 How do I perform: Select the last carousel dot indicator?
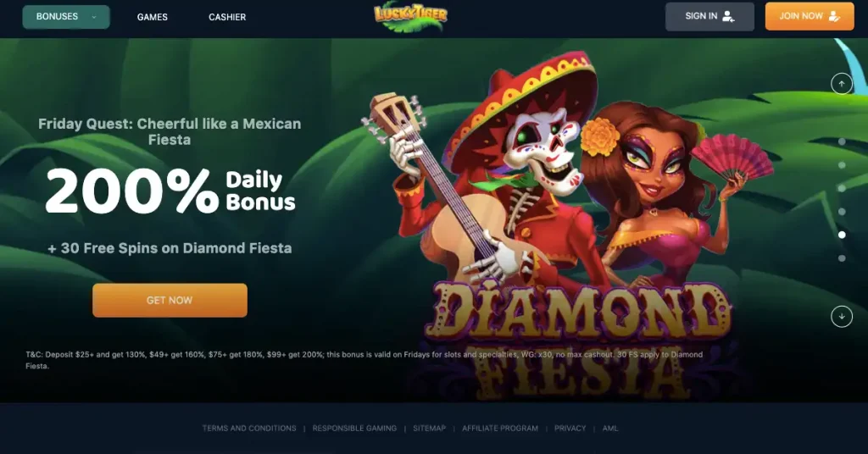(x=842, y=258)
